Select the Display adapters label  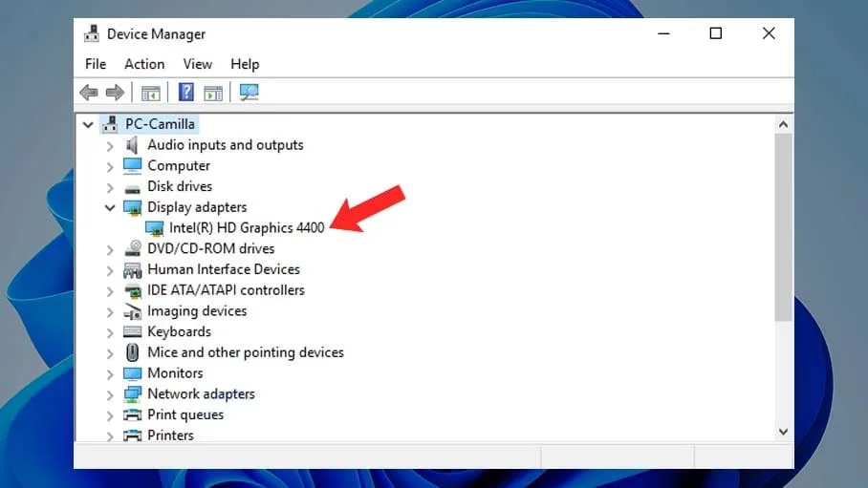click(x=197, y=207)
